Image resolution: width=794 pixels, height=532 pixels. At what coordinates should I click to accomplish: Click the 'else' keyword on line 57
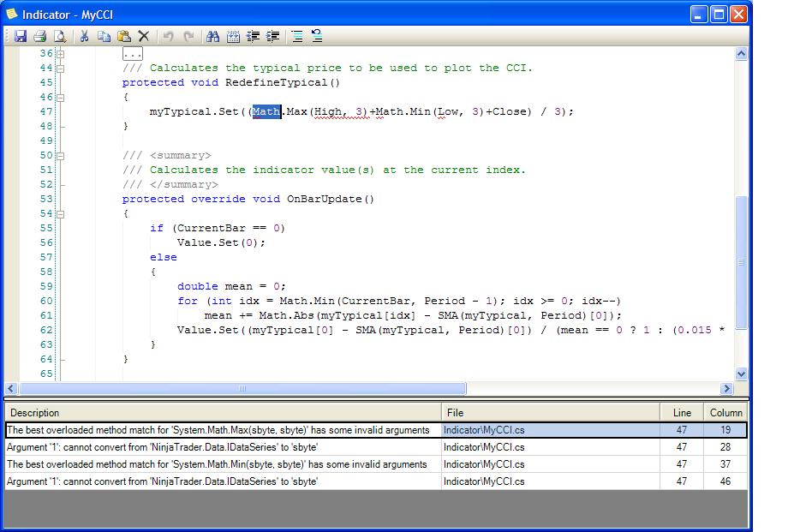(163, 257)
